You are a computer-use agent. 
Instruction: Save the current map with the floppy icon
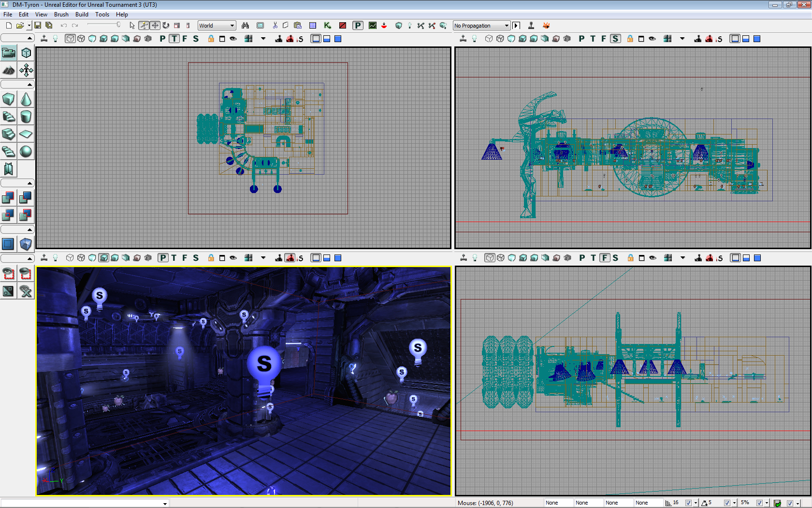[x=38, y=26]
